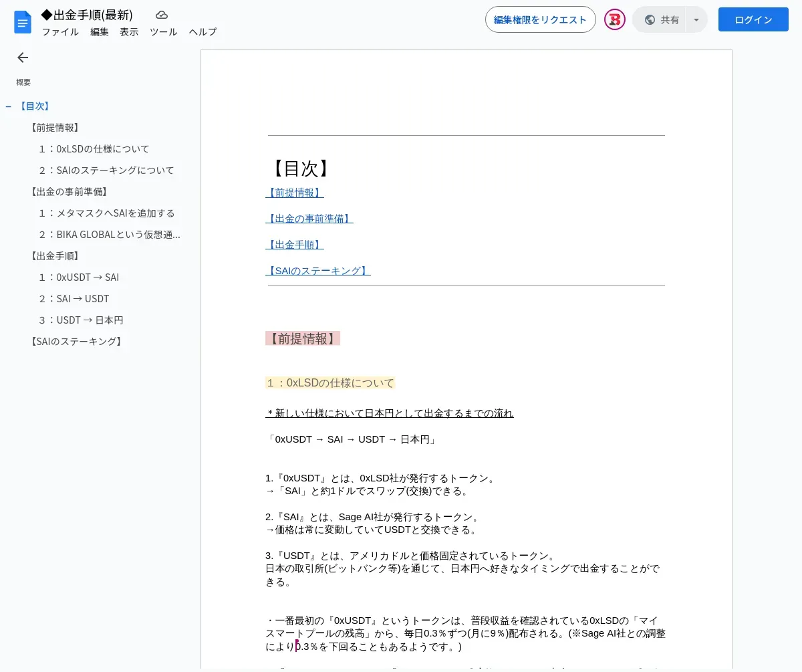This screenshot has width=802, height=672.
Task: Open the share options dropdown arrow
Action: pyautogui.click(x=696, y=19)
